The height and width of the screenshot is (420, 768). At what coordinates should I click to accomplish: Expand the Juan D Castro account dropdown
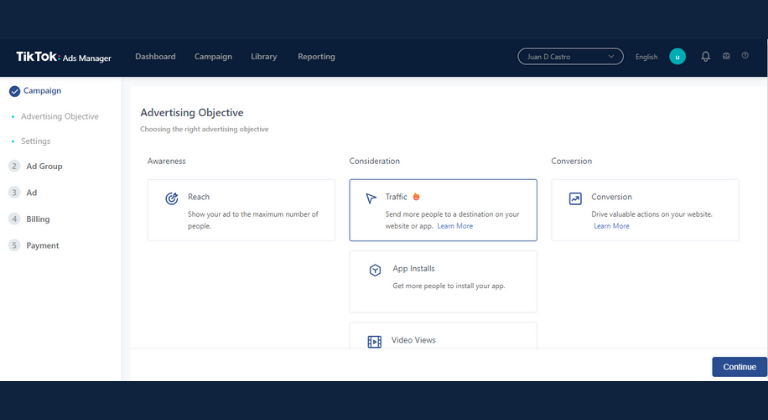click(x=570, y=57)
